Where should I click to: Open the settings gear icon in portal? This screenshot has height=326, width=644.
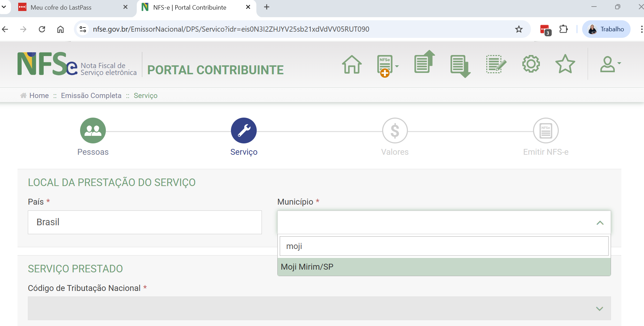point(531,64)
